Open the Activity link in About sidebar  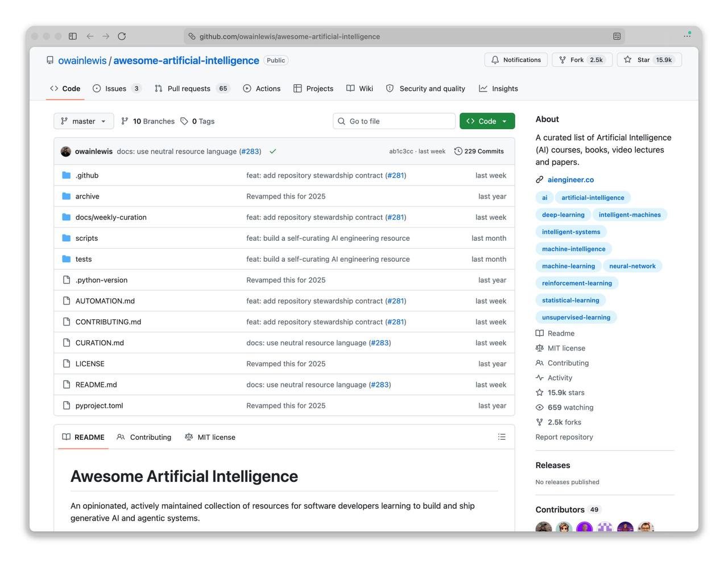(554, 378)
